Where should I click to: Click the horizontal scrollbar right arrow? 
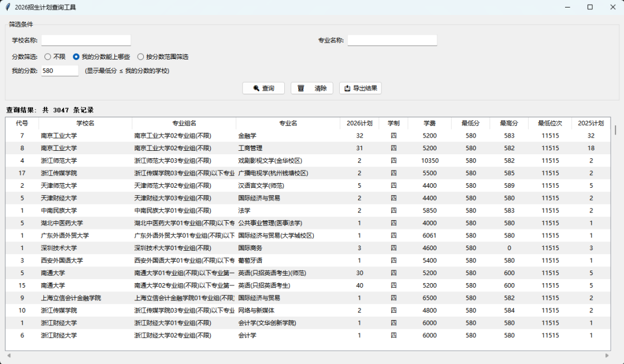[607, 356]
